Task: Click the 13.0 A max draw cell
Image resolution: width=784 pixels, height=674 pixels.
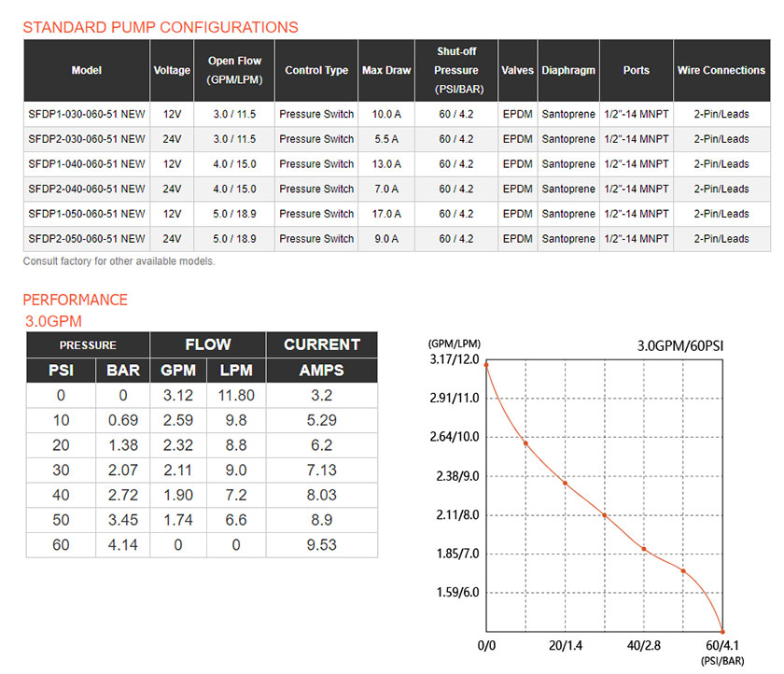Action: (386, 164)
